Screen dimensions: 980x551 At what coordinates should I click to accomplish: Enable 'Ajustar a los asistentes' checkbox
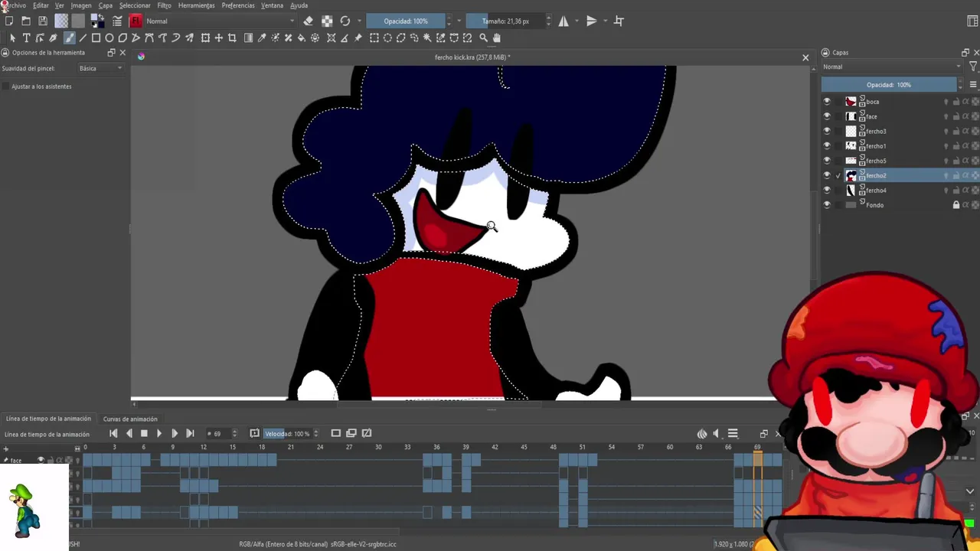coord(6,86)
